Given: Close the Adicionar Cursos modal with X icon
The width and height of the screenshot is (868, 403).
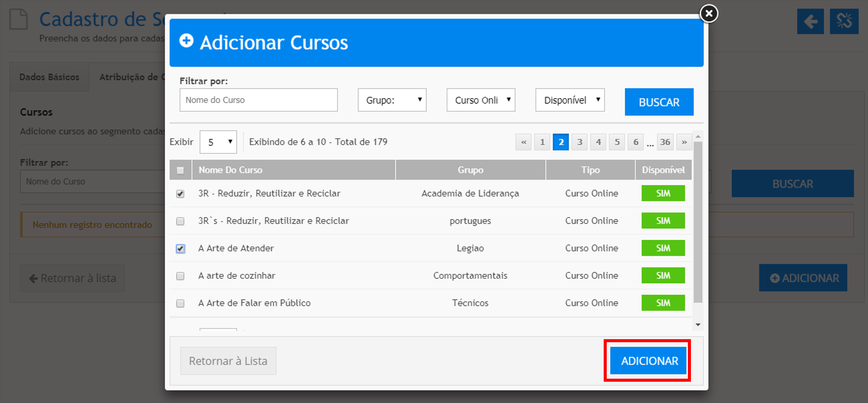Looking at the screenshot, I should click(709, 13).
